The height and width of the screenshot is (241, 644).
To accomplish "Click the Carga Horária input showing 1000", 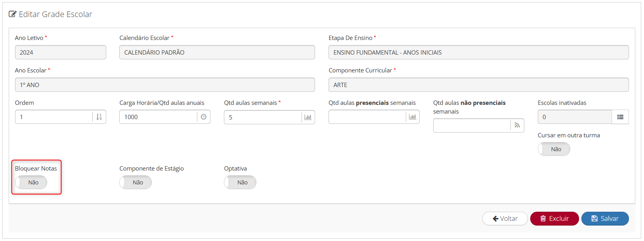I will tap(158, 117).
